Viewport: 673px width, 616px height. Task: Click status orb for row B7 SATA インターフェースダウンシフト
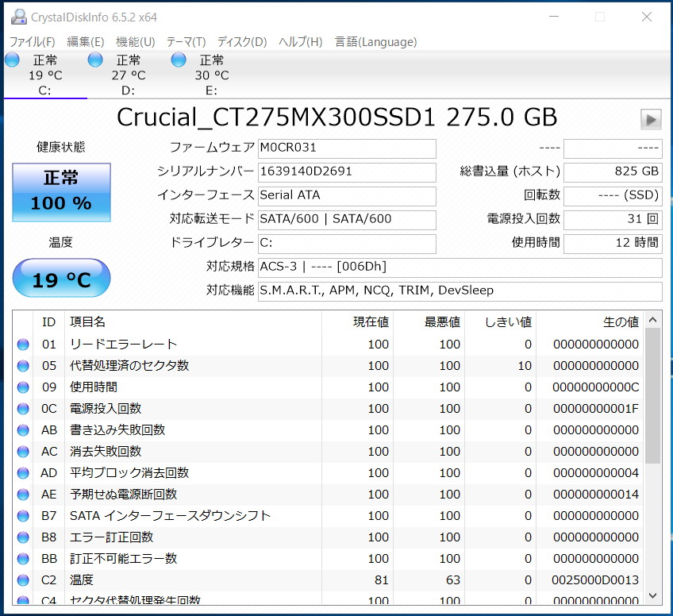click(x=23, y=516)
